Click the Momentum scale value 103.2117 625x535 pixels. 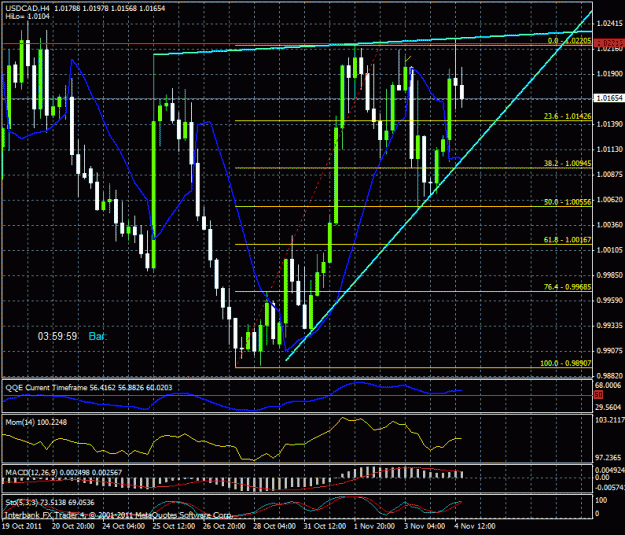coord(609,420)
